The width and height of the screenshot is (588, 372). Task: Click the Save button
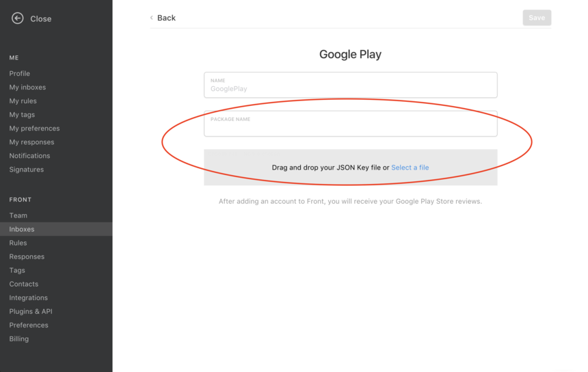pyautogui.click(x=537, y=18)
